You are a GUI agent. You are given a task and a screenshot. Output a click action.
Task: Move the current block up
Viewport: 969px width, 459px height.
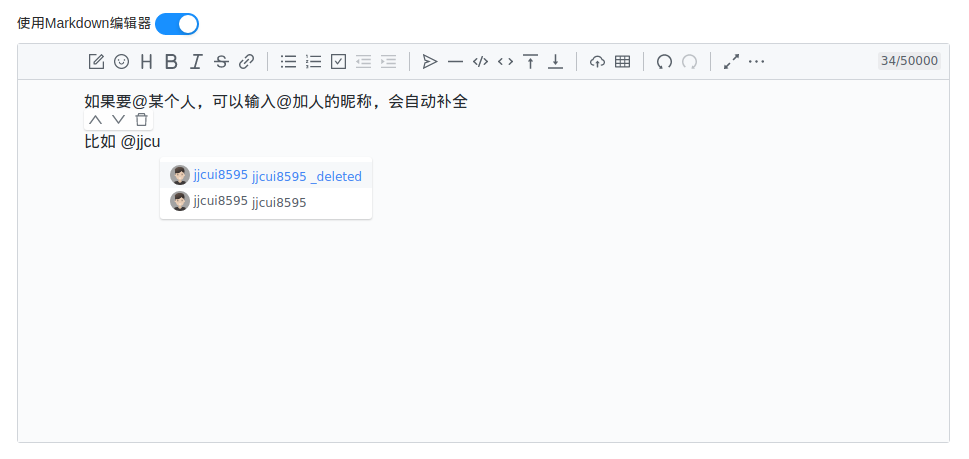pyautogui.click(x=95, y=120)
